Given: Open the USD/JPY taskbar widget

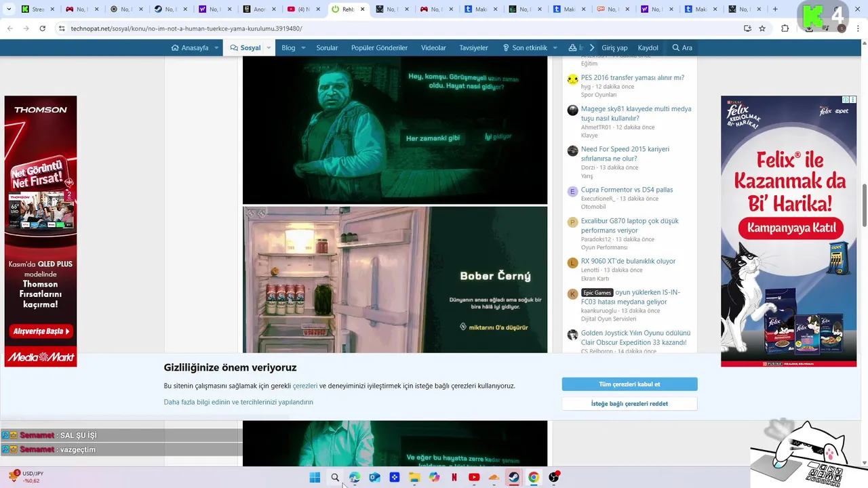Looking at the screenshot, I should [25, 477].
